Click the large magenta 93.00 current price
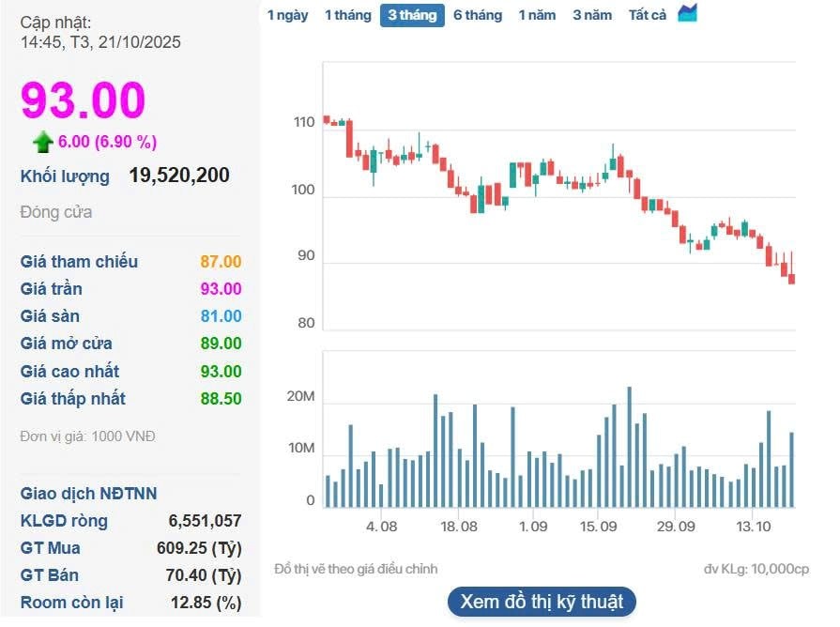This screenshot has width=840, height=627. point(84,100)
